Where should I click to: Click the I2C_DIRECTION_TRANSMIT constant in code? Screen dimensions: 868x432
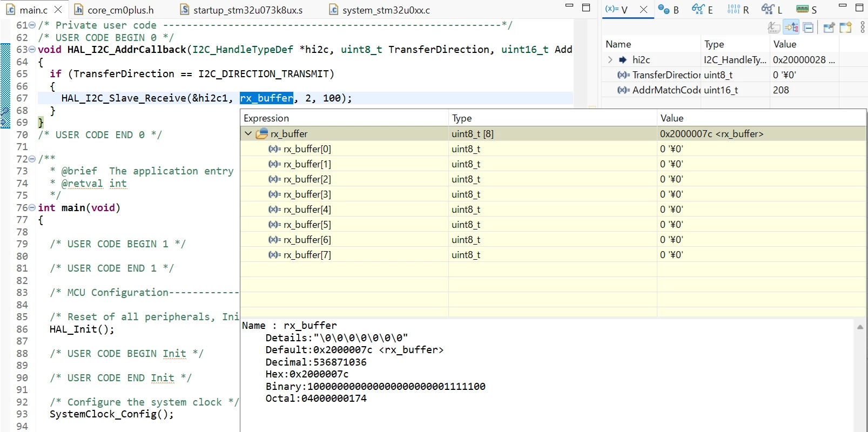[263, 74]
